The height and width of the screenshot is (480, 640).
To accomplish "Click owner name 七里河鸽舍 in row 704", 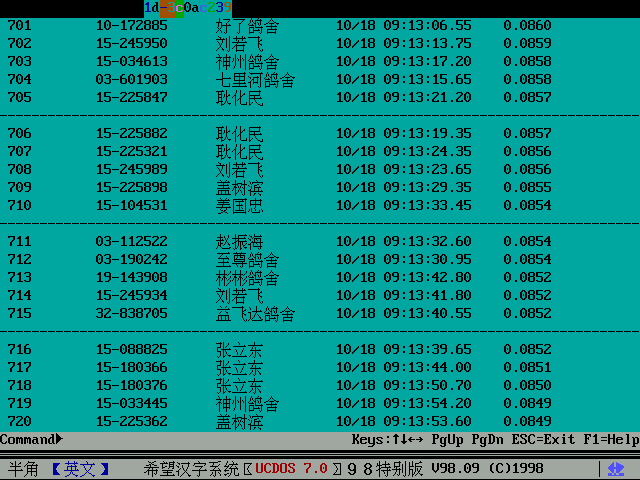I will click(x=255, y=79).
